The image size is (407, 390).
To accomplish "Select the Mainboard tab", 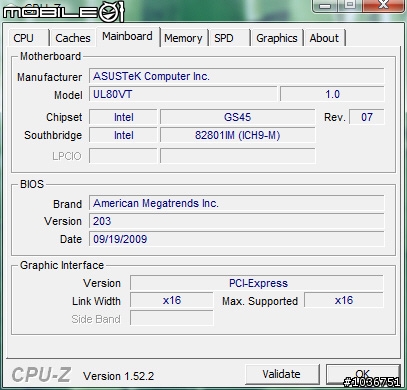I will (128, 36).
